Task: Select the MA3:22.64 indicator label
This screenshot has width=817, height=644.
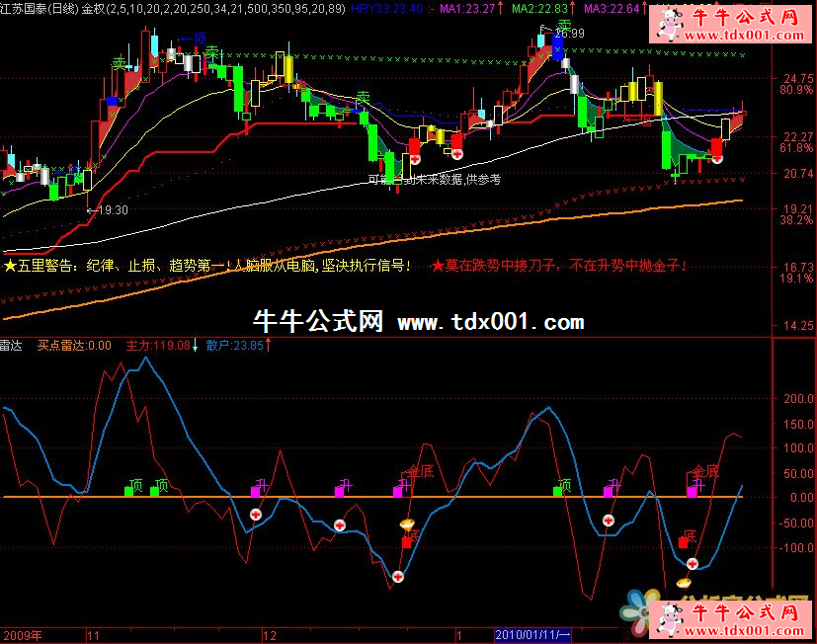Action: coord(612,8)
